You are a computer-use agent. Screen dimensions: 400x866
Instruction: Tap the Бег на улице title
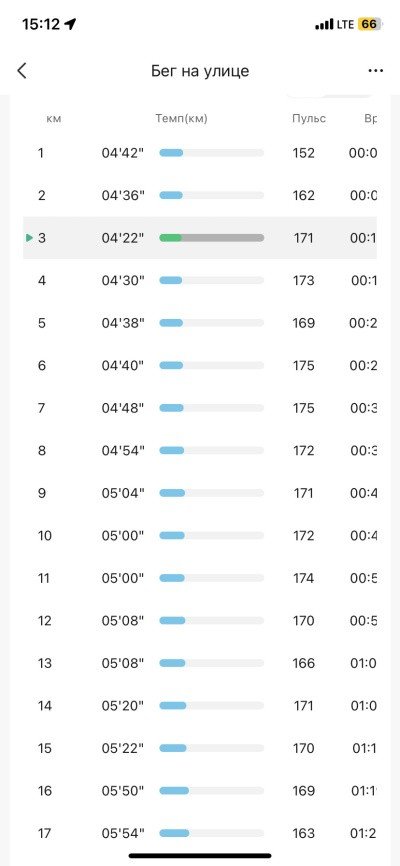(x=200, y=71)
